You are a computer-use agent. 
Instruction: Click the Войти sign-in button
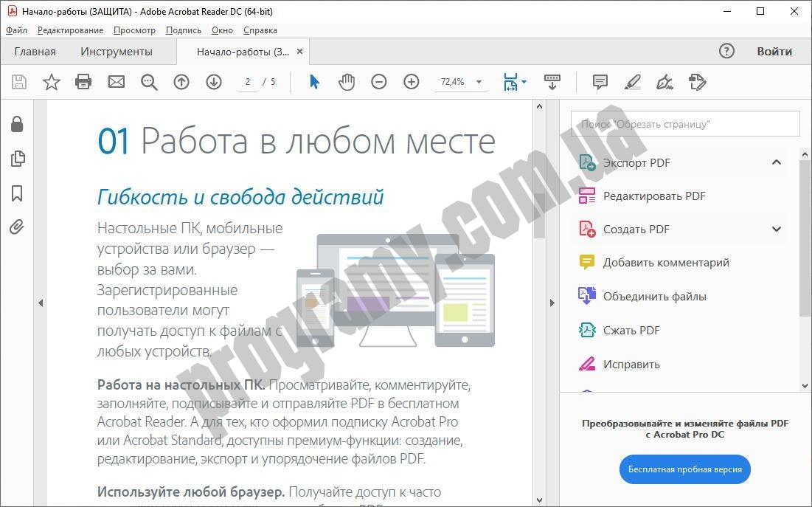tap(774, 51)
